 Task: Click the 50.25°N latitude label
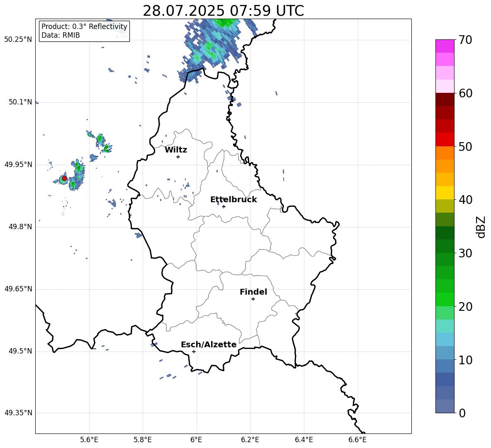tap(18, 40)
